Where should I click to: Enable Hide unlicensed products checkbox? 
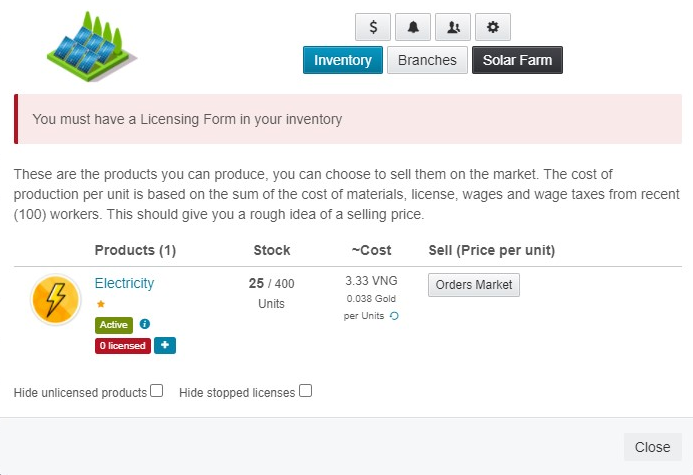[x=157, y=391]
